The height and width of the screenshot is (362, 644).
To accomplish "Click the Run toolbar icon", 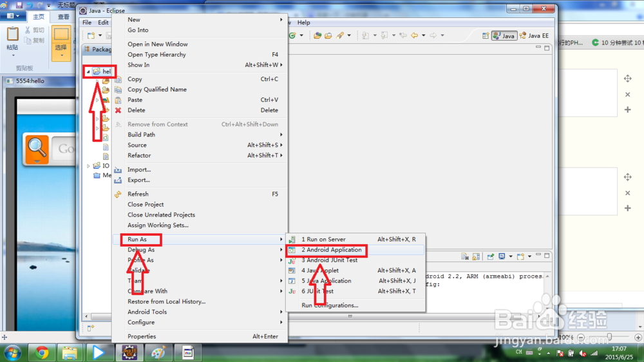I will click(292, 35).
